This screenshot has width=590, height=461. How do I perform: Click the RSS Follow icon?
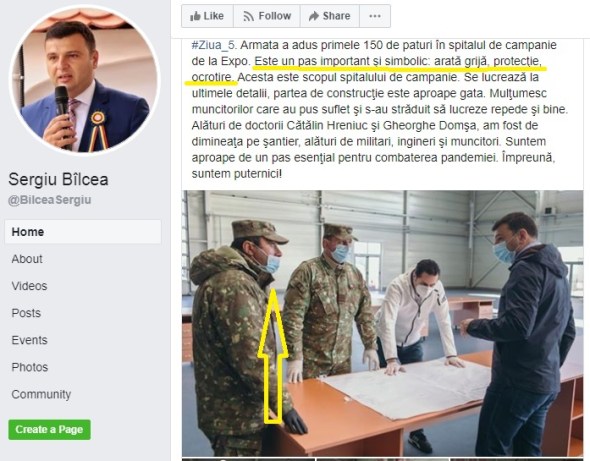pyautogui.click(x=248, y=17)
